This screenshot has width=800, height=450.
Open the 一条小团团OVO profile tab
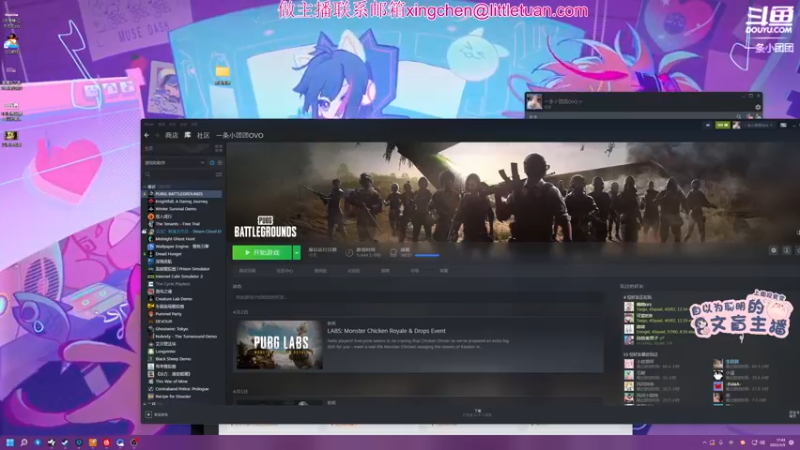[239, 135]
